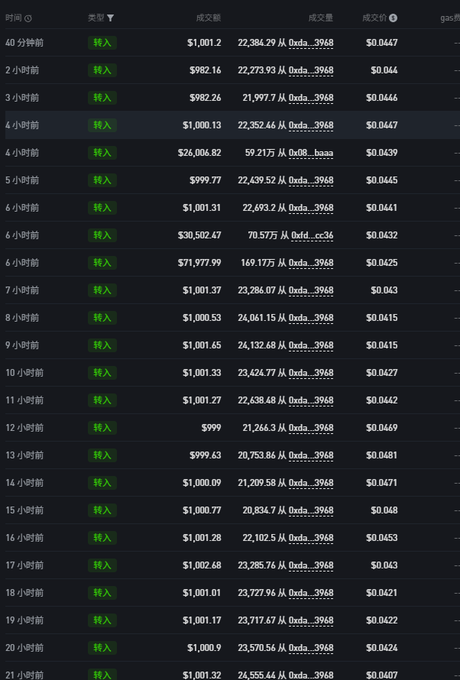The image size is (460, 680).
Task: Click the 14 小时前 timestamp
Action: pyautogui.click(x=24, y=483)
